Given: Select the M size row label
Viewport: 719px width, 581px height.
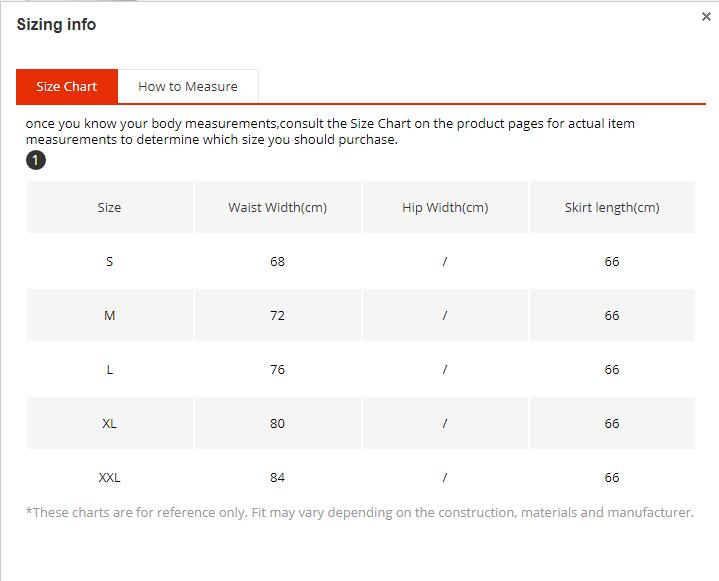Looking at the screenshot, I should click(x=109, y=316).
